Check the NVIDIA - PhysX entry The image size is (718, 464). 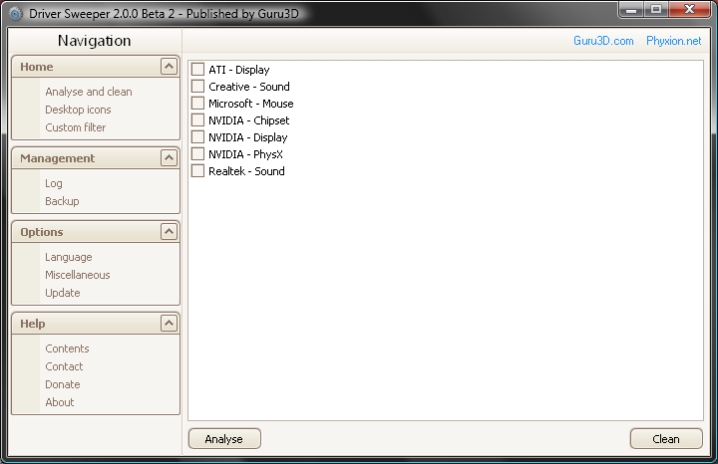(x=198, y=154)
